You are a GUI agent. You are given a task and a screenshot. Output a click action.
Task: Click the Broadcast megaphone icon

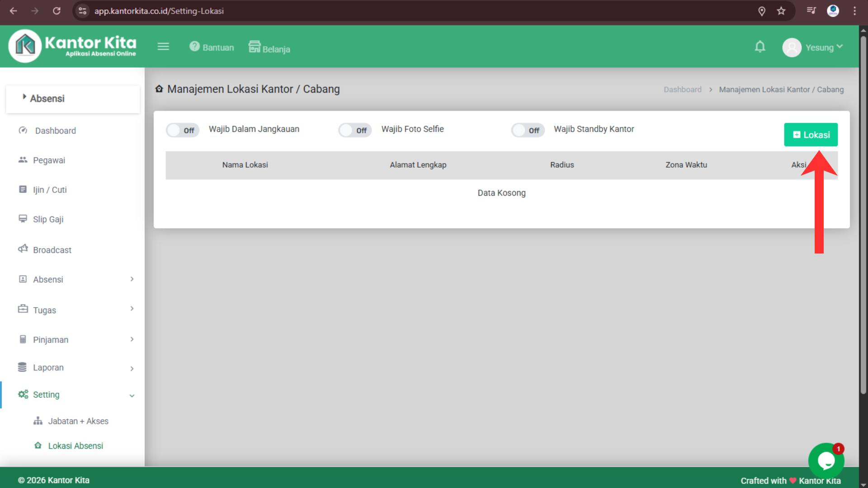(23, 249)
